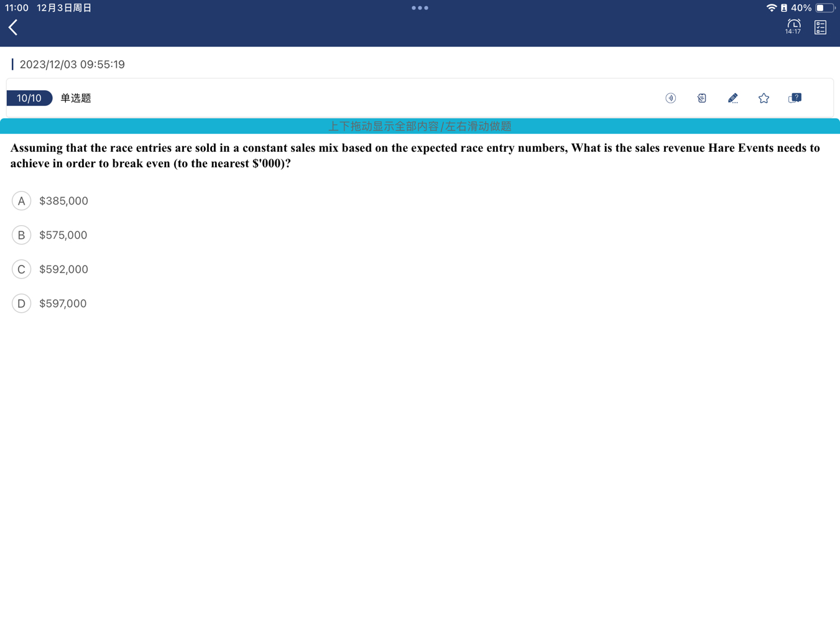
Task: Tap the back arrow in the header
Action: coord(13,27)
